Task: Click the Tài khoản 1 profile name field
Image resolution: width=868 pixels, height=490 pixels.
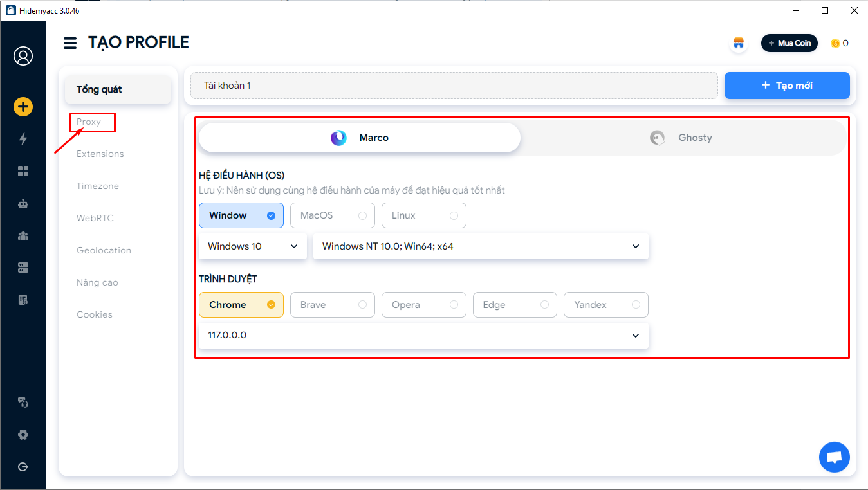Action: [454, 86]
